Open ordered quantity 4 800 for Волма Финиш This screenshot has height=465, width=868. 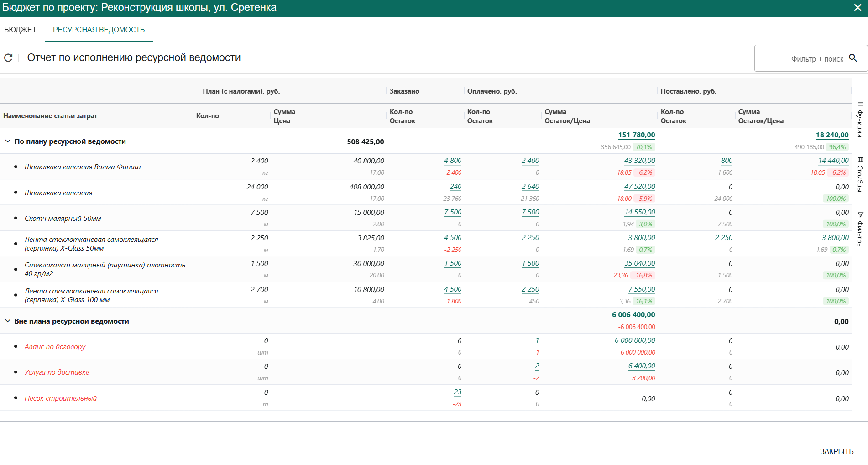coord(452,161)
